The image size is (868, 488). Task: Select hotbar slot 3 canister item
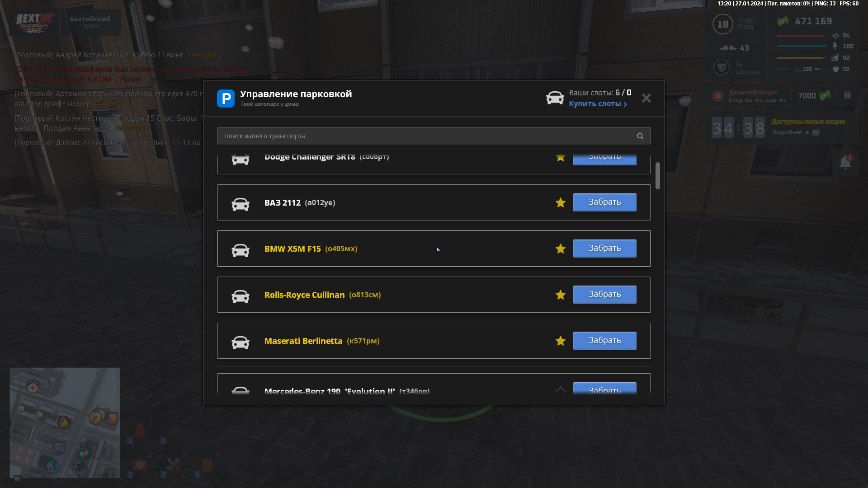click(207, 465)
